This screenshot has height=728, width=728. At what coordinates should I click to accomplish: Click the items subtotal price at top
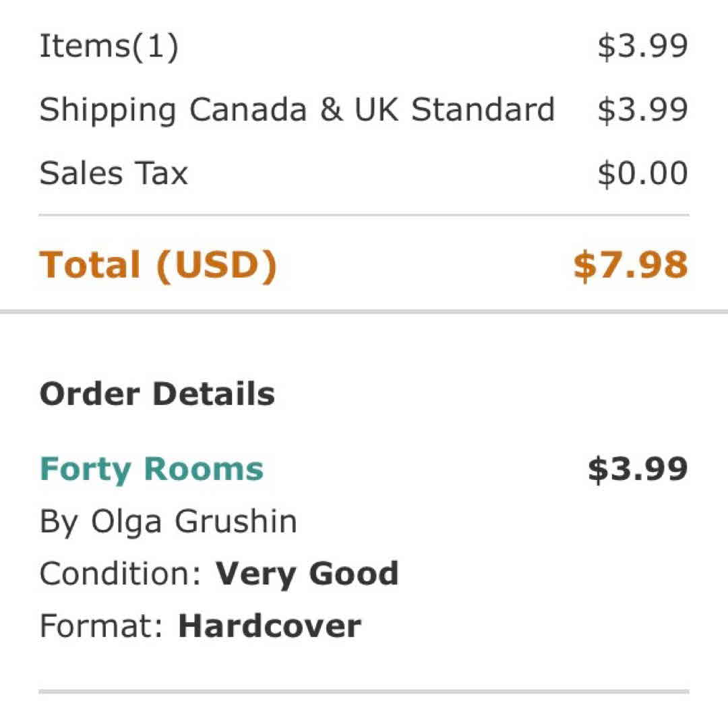(x=642, y=47)
